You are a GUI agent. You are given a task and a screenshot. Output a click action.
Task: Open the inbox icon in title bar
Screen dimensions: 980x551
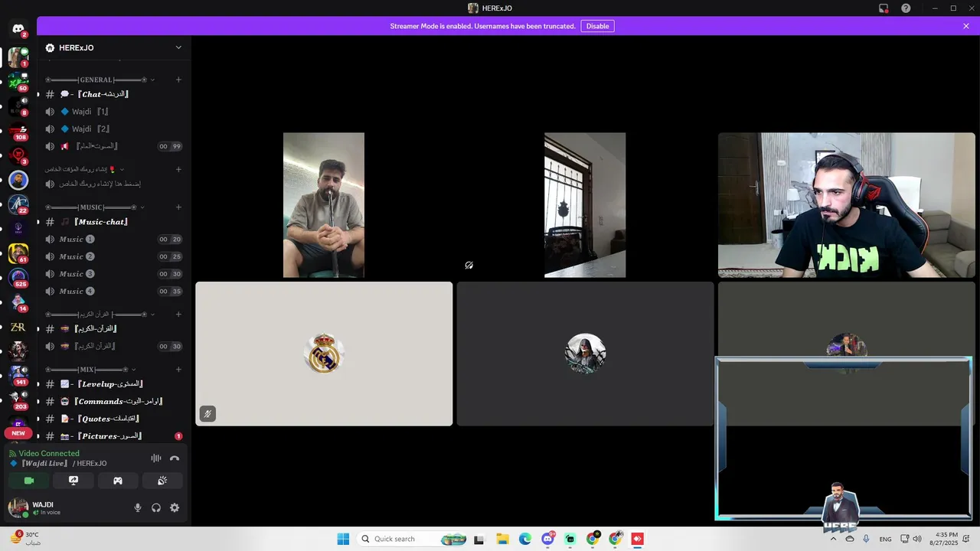click(884, 8)
